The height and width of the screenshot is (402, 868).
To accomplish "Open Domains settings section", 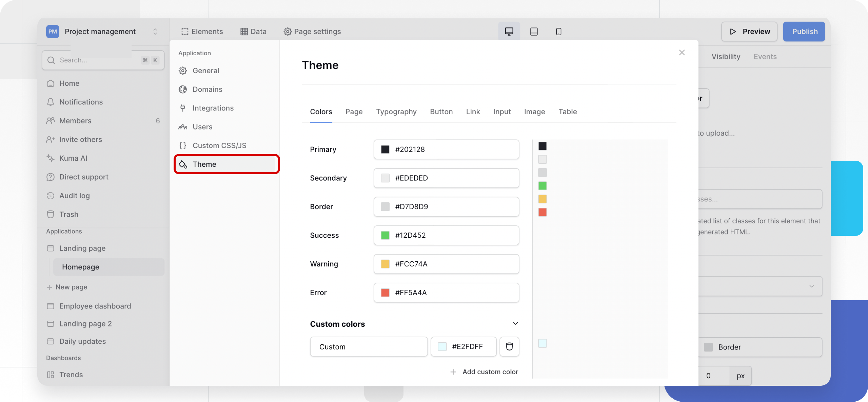I will pyautogui.click(x=207, y=89).
